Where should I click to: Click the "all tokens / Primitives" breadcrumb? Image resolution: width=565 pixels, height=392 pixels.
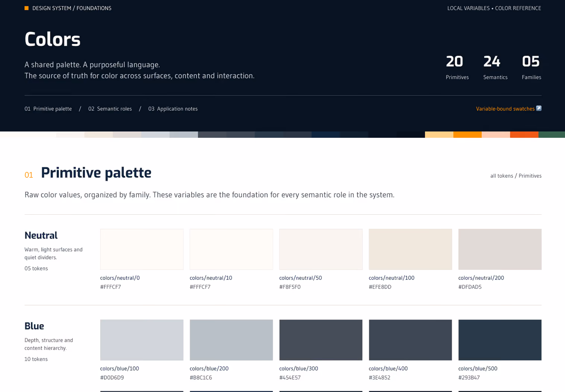click(x=516, y=176)
